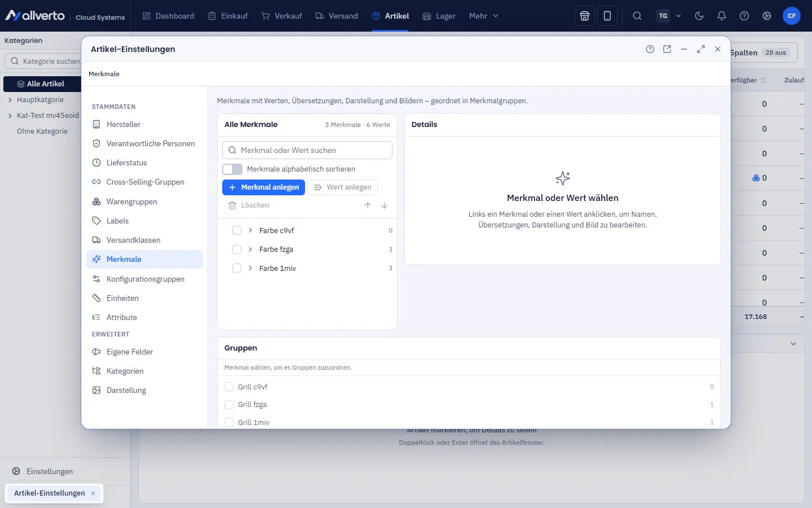Open dialog in separate window icon

pyautogui.click(x=667, y=49)
